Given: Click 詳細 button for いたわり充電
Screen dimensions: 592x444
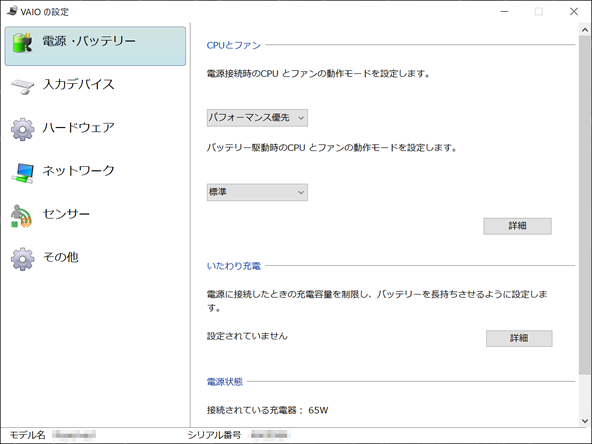Looking at the screenshot, I should [x=519, y=338].
